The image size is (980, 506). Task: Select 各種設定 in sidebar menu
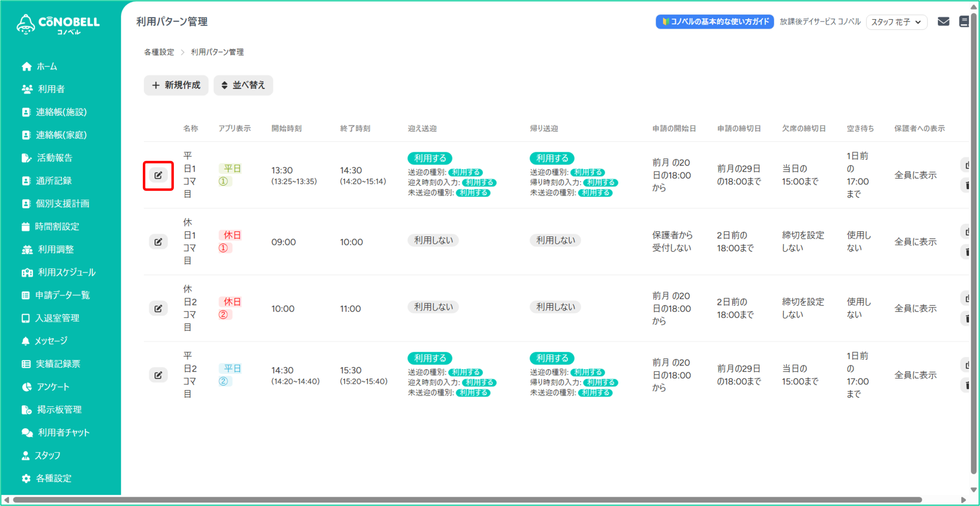pos(53,478)
